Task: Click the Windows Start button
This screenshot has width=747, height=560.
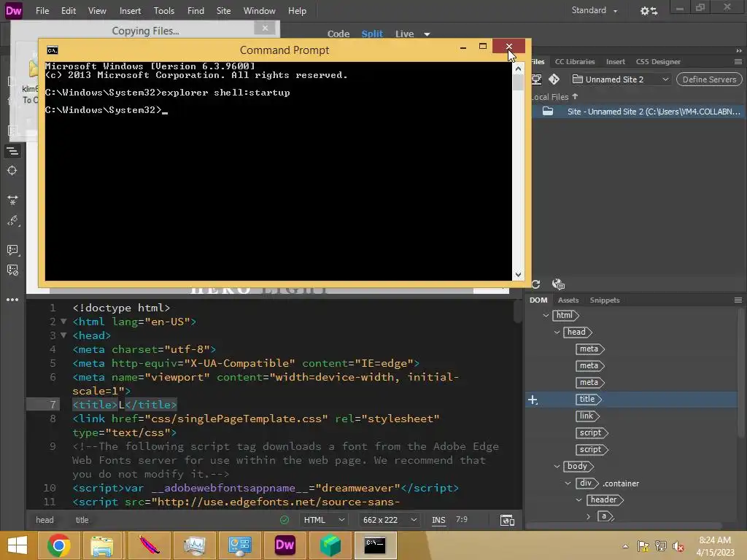Action: [x=18, y=545]
